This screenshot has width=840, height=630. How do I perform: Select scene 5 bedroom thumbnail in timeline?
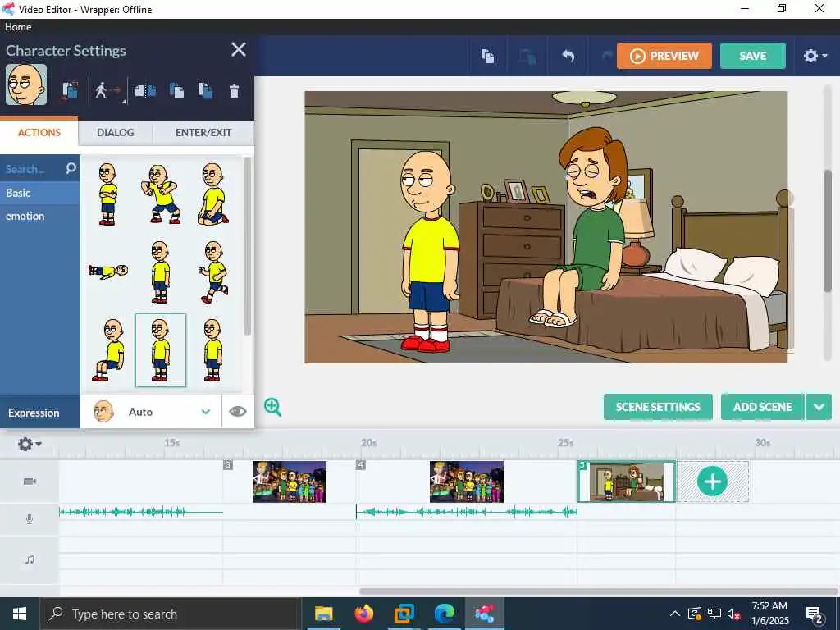[x=626, y=482]
